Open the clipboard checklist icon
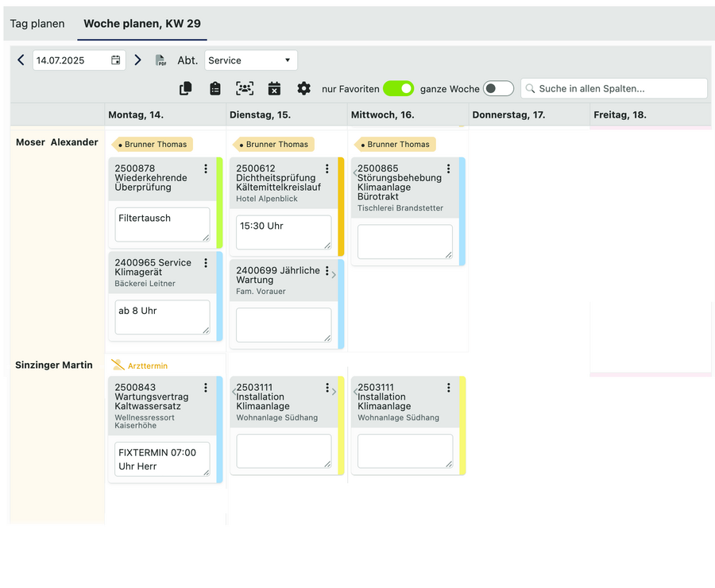This screenshot has width=715, height=588. [x=214, y=88]
